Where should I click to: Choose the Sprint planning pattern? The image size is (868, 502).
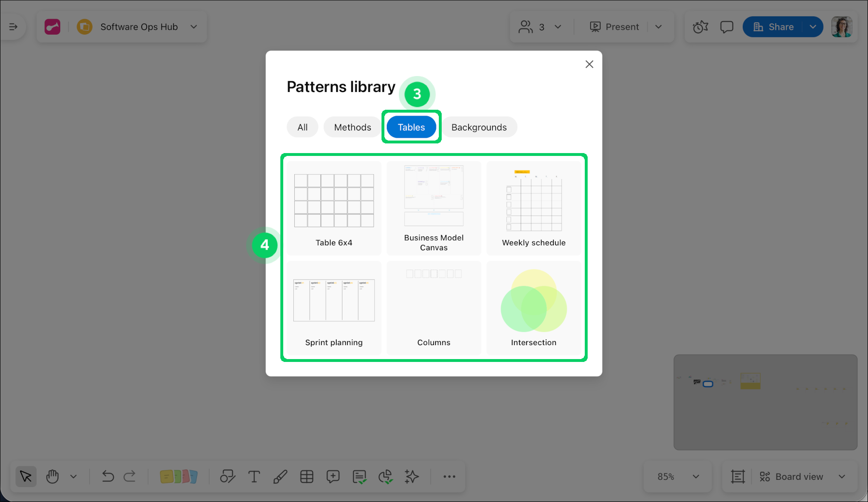coord(334,308)
